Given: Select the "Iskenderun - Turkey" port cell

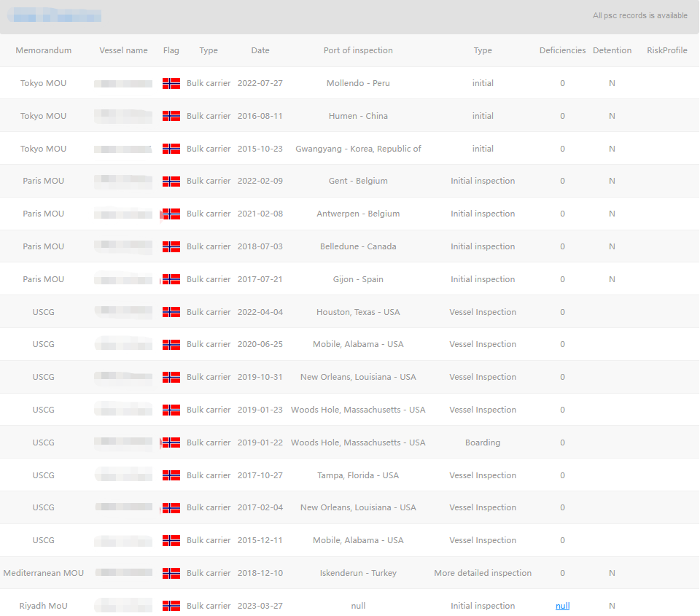Looking at the screenshot, I should [358, 573].
